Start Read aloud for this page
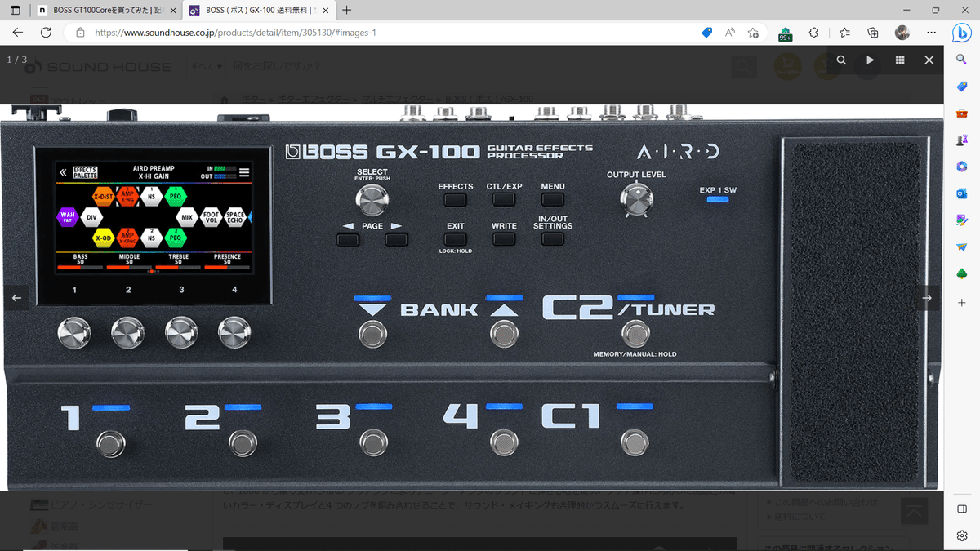The width and height of the screenshot is (980, 551). pos(729,33)
